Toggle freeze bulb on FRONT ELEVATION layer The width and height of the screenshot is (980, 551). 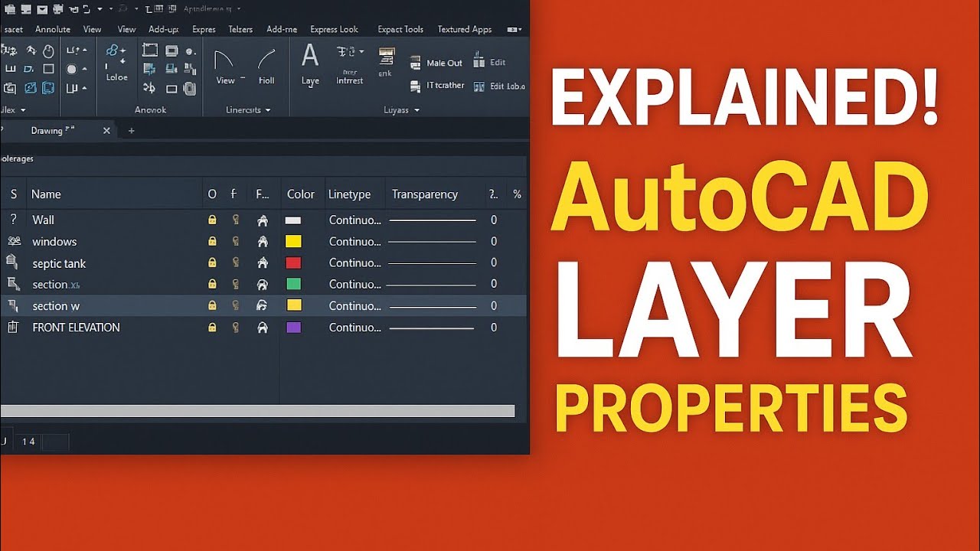tap(236, 328)
